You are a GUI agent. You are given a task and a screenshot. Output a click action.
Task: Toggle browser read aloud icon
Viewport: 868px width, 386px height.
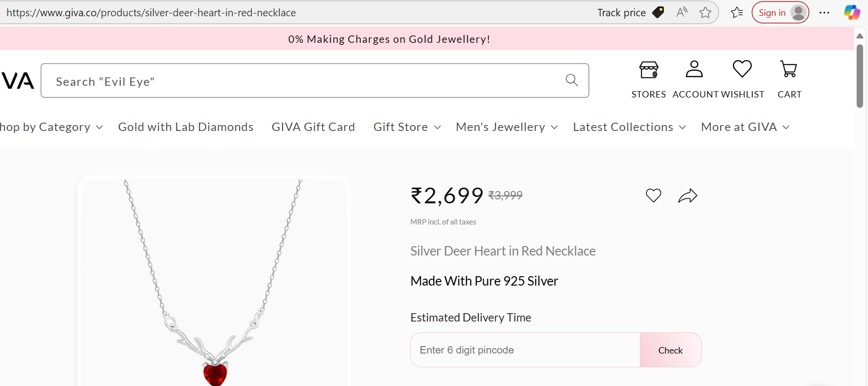point(682,12)
